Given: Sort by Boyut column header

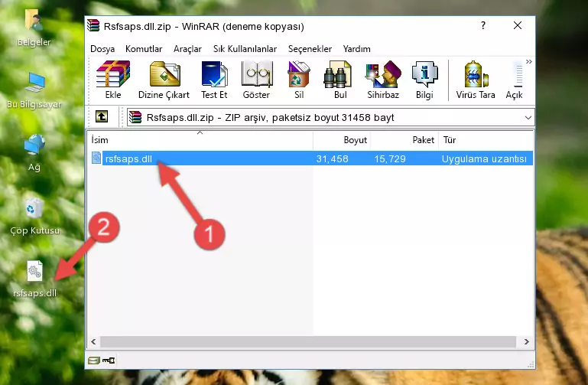Looking at the screenshot, I should click(342, 140).
